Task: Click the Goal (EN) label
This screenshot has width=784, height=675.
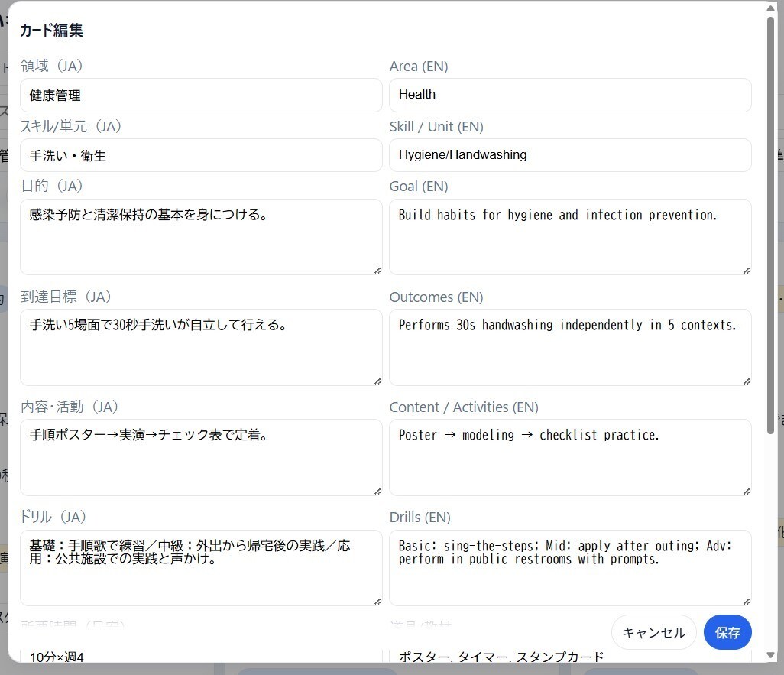Action: 419,186
